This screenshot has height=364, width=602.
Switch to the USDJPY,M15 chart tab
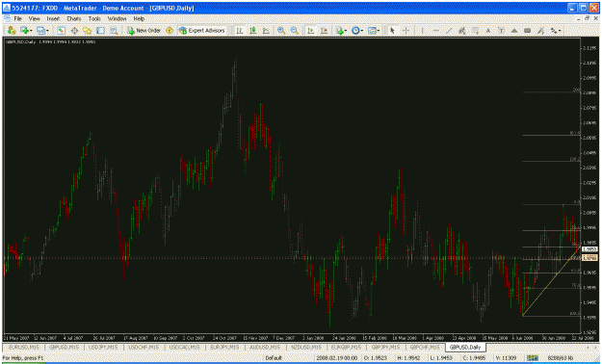coord(104,347)
